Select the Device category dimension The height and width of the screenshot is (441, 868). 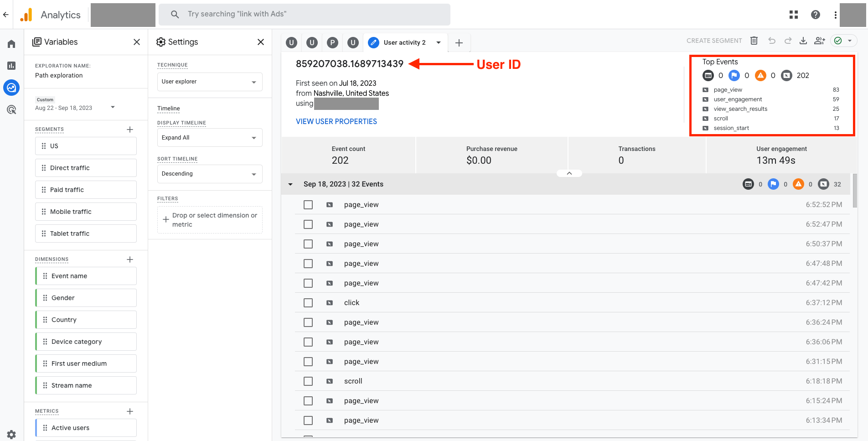pos(86,342)
